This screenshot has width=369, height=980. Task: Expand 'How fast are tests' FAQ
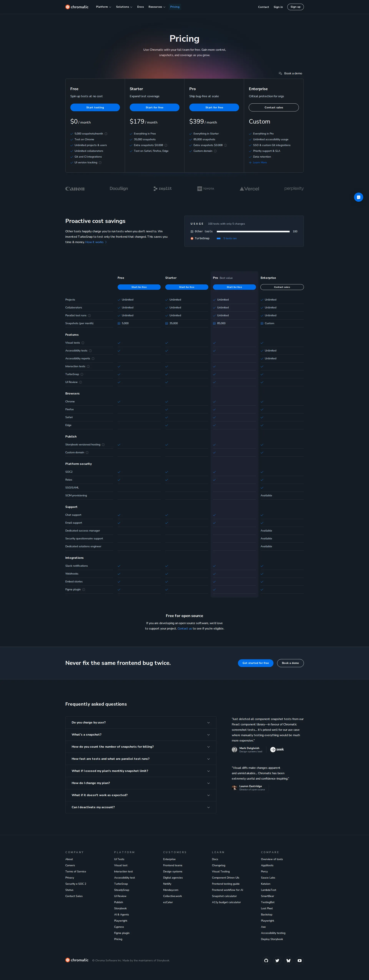pos(141,759)
